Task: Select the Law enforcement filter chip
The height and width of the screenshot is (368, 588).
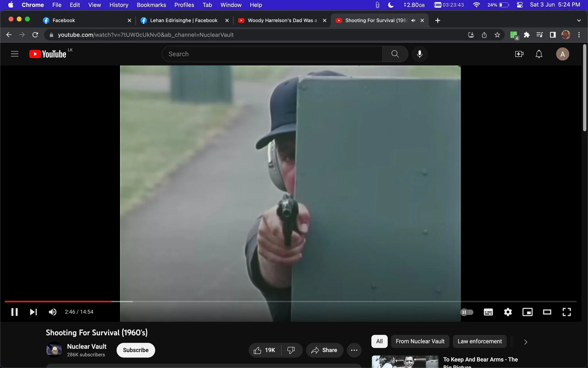Action: [x=479, y=341]
